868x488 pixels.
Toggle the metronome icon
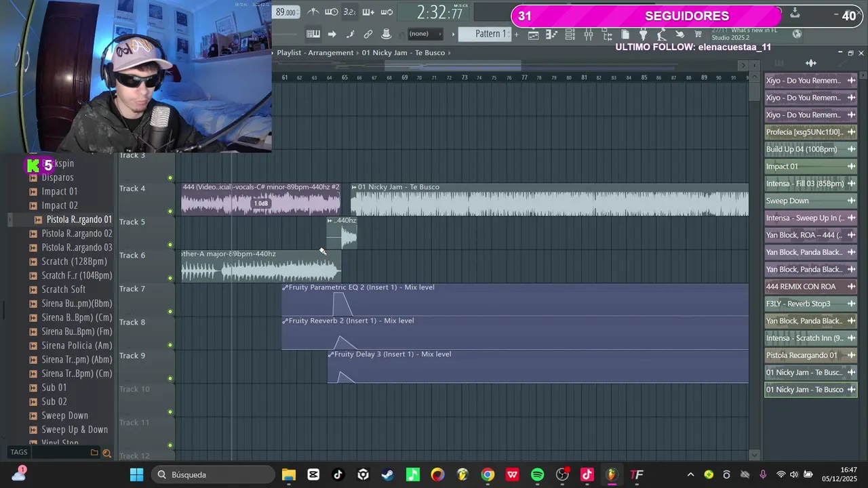(313, 12)
